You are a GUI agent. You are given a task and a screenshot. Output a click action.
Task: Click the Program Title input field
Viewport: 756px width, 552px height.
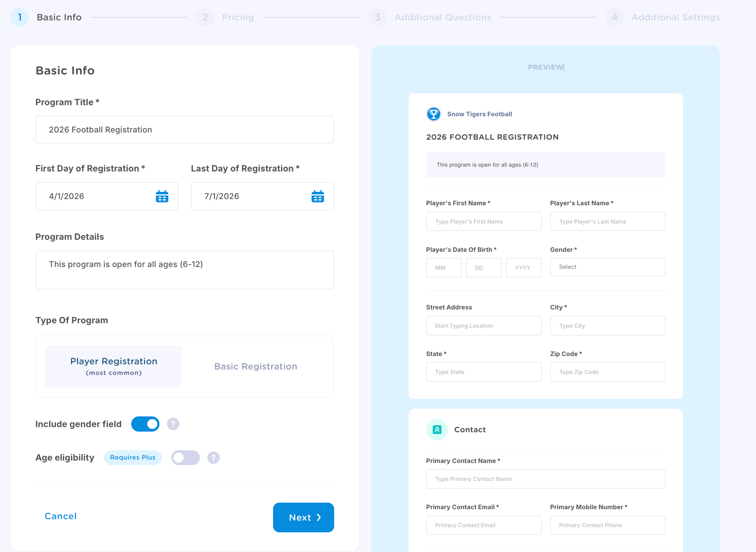pyautogui.click(x=184, y=130)
